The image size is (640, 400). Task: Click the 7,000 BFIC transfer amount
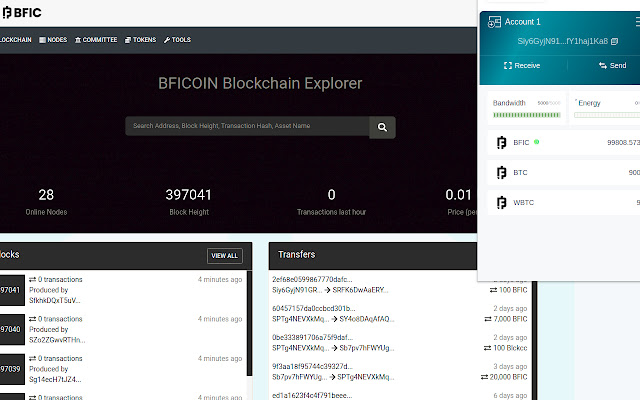(506, 319)
